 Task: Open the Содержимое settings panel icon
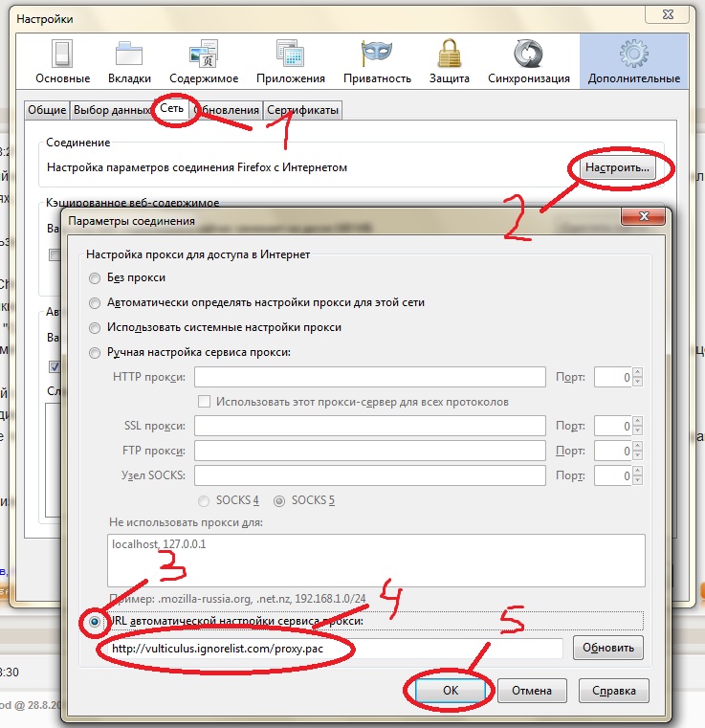(x=204, y=55)
